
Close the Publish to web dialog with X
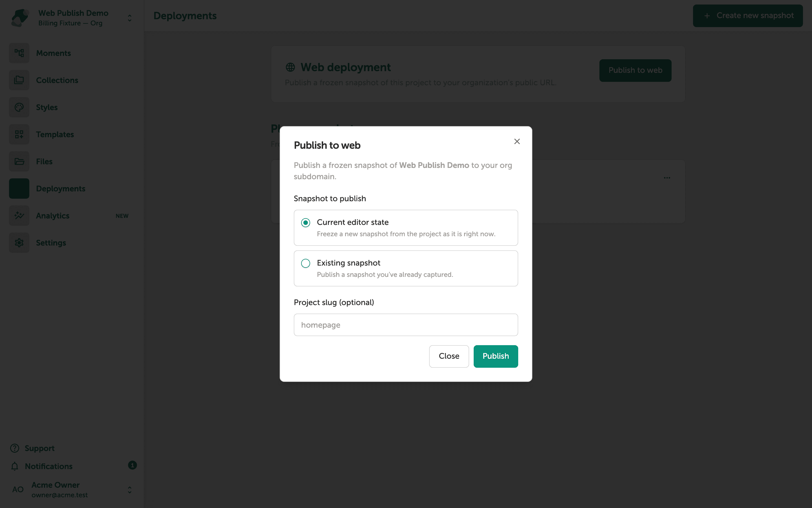point(517,141)
